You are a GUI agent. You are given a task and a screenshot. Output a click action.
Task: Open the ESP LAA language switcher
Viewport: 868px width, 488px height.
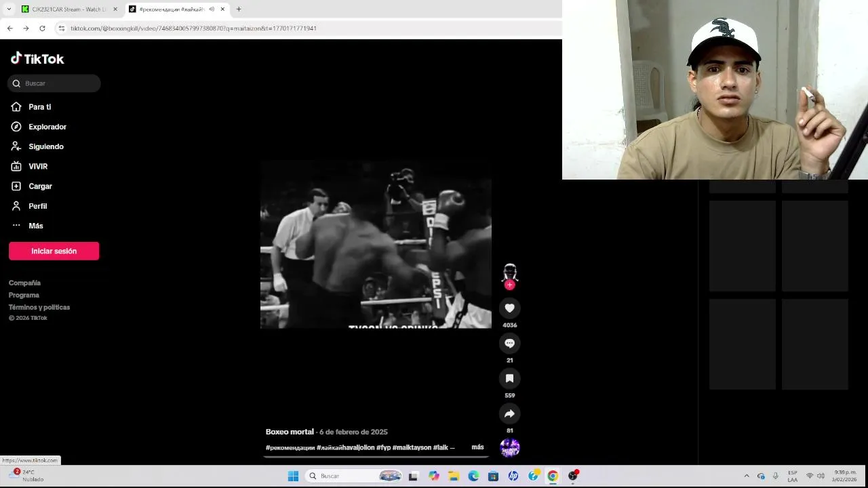click(x=793, y=476)
